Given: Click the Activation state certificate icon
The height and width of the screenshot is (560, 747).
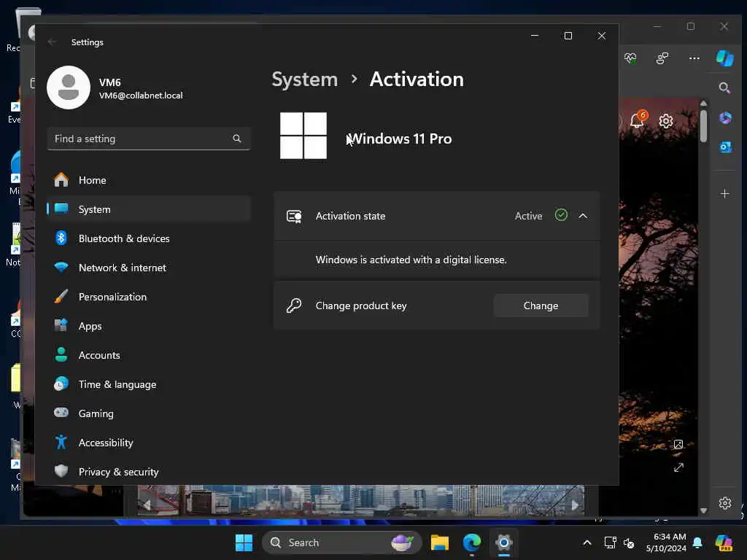Looking at the screenshot, I should 294,216.
